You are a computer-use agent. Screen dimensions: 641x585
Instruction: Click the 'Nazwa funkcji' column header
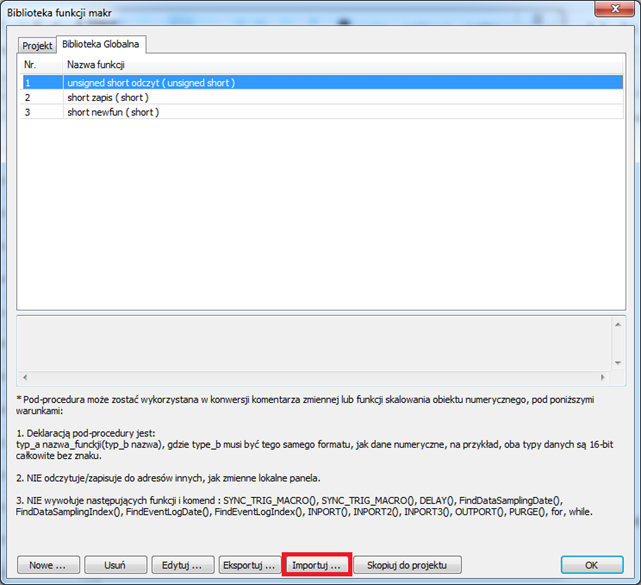click(x=343, y=65)
